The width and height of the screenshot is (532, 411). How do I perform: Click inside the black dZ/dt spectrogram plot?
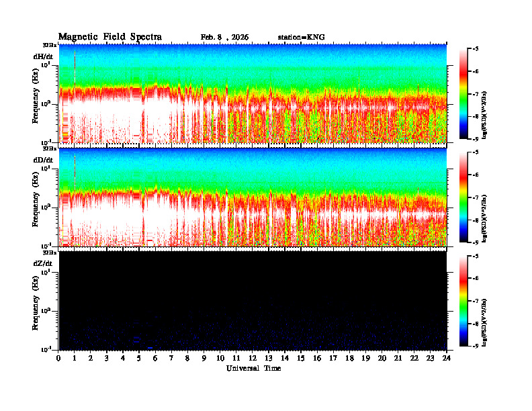coord(253,300)
